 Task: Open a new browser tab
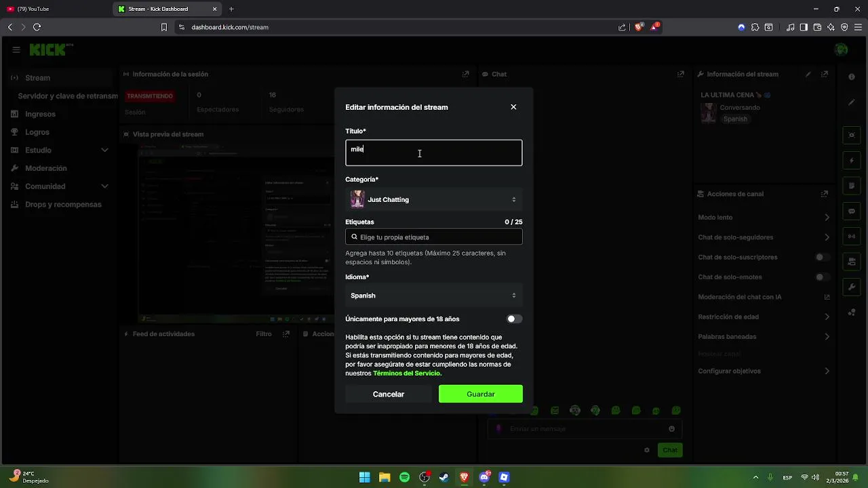pos(231,9)
